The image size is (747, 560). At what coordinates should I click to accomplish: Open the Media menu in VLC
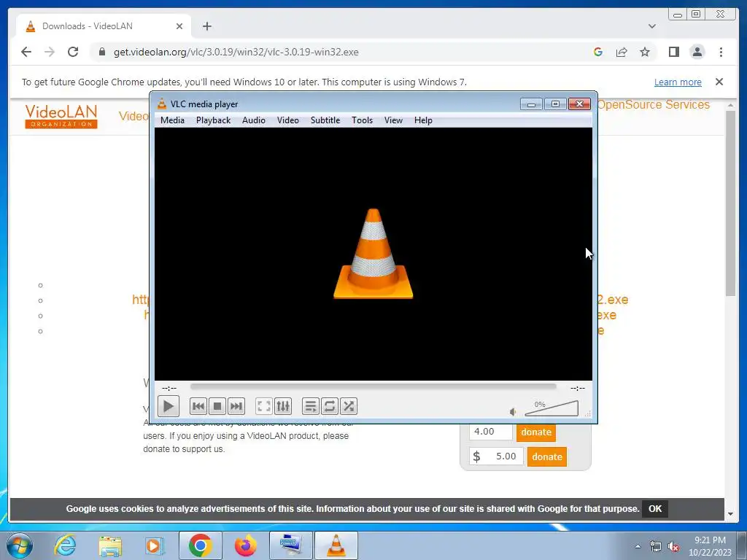[x=172, y=120]
